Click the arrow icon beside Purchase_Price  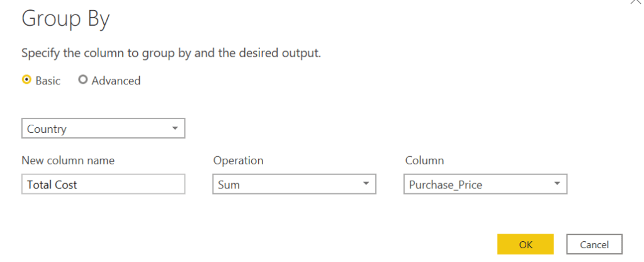556,185
